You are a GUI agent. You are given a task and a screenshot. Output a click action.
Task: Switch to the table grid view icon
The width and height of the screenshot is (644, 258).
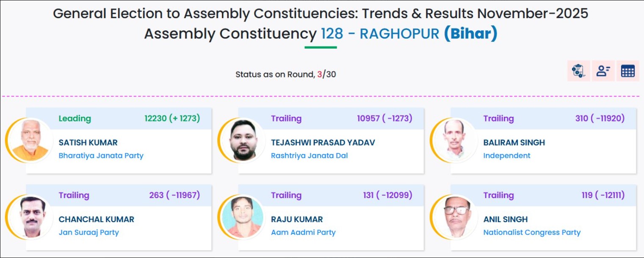pyautogui.click(x=627, y=71)
